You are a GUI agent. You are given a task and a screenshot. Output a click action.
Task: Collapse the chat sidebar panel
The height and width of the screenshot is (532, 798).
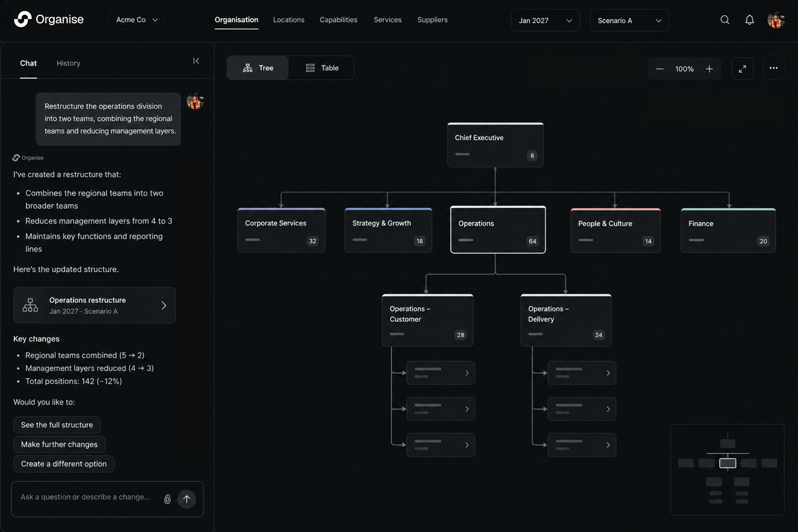(x=196, y=61)
